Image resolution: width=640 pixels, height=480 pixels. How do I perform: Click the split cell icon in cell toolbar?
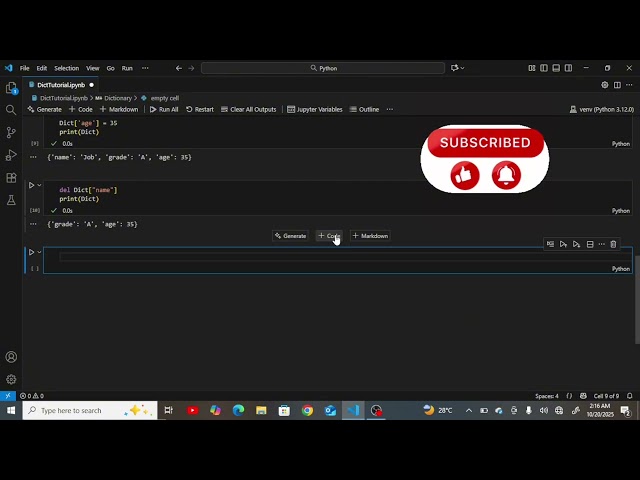589,244
